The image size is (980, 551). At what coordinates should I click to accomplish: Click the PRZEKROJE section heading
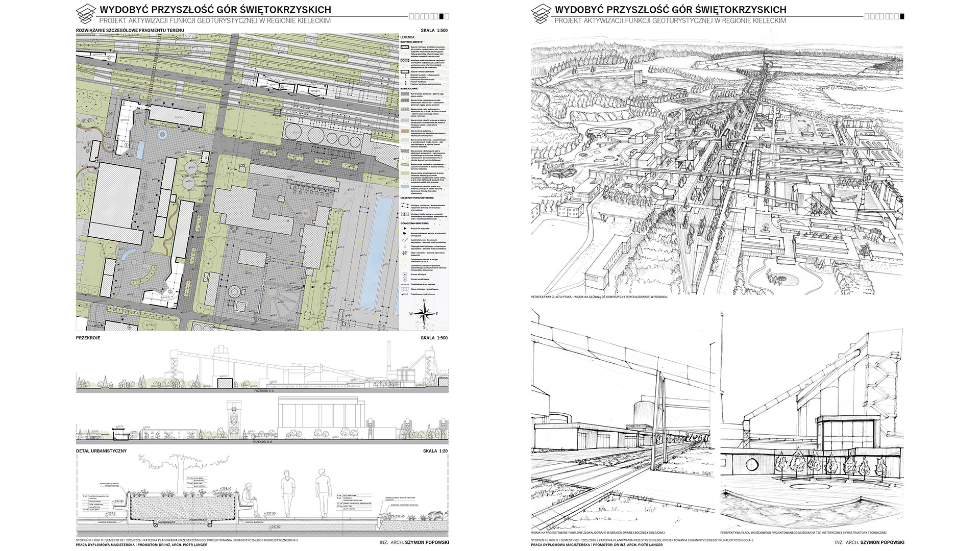[88, 338]
